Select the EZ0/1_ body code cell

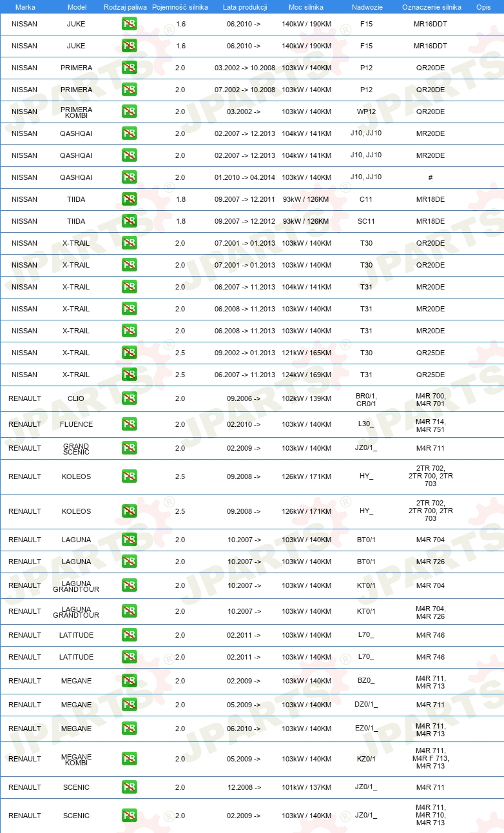pyautogui.click(x=366, y=729)
